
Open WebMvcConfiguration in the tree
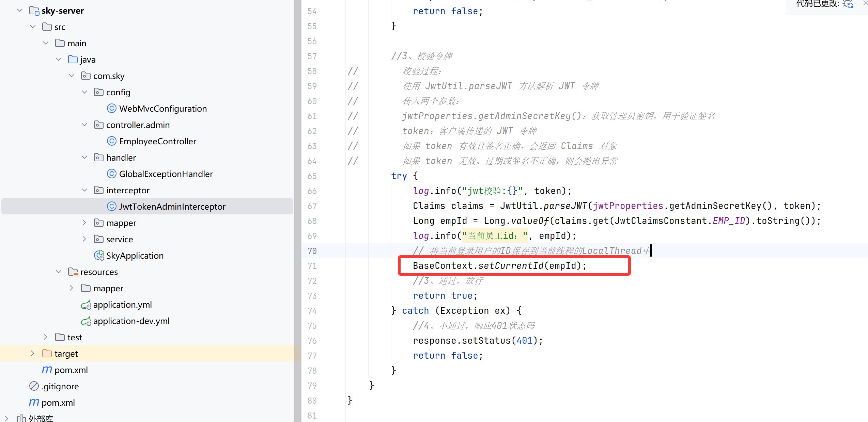(x=163, y=109)
